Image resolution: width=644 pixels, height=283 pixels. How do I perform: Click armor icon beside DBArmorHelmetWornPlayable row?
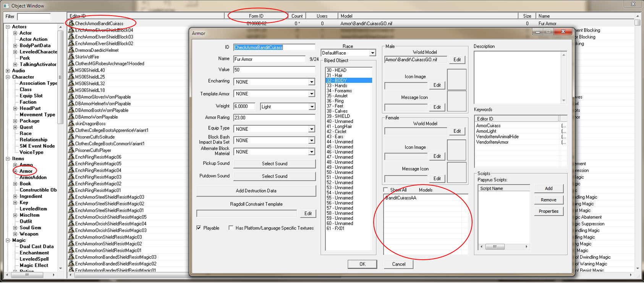point(71,103)
